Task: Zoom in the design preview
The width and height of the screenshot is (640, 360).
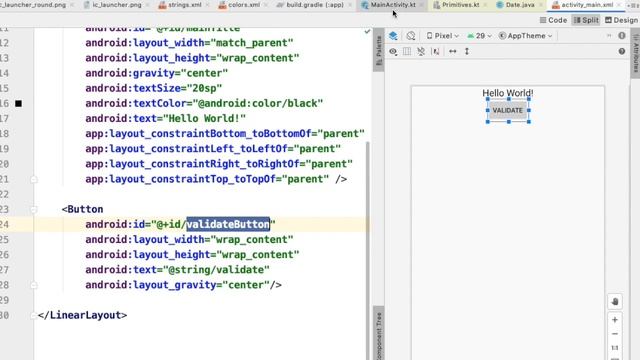Action: (x=615, y=320)
